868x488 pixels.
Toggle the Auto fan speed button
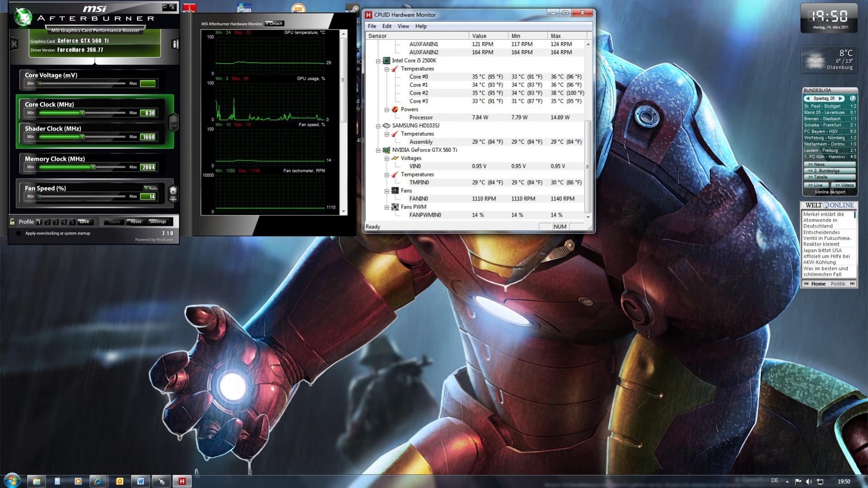click(x=151, y=188)
